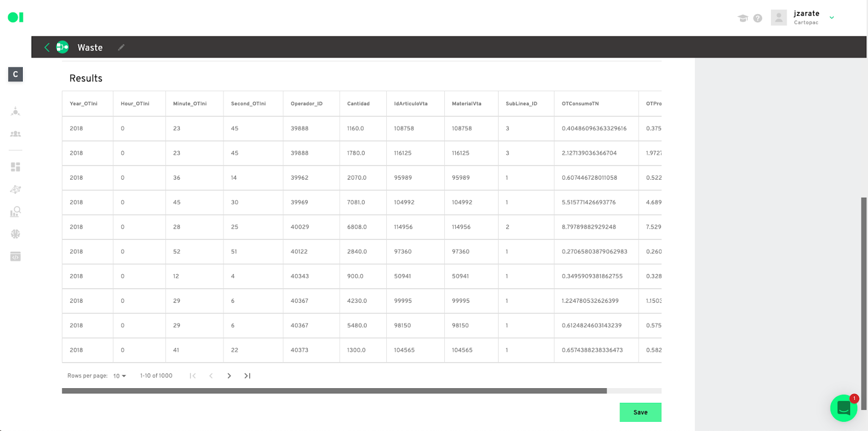Go to the previous results page

tap(211, 376)
